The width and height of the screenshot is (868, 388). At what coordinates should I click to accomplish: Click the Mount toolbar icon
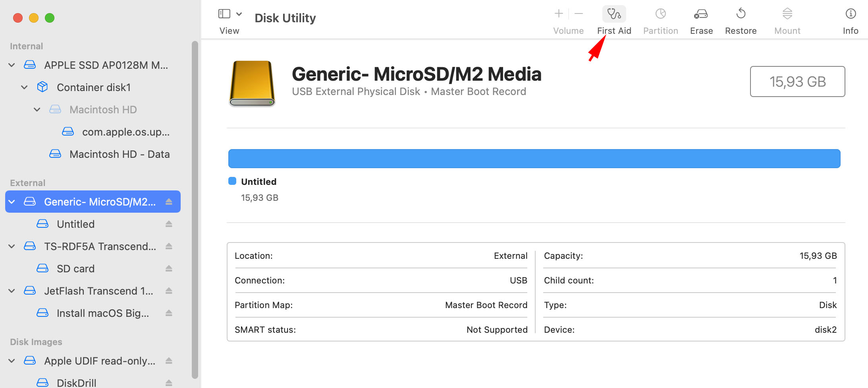click(787, 14)
